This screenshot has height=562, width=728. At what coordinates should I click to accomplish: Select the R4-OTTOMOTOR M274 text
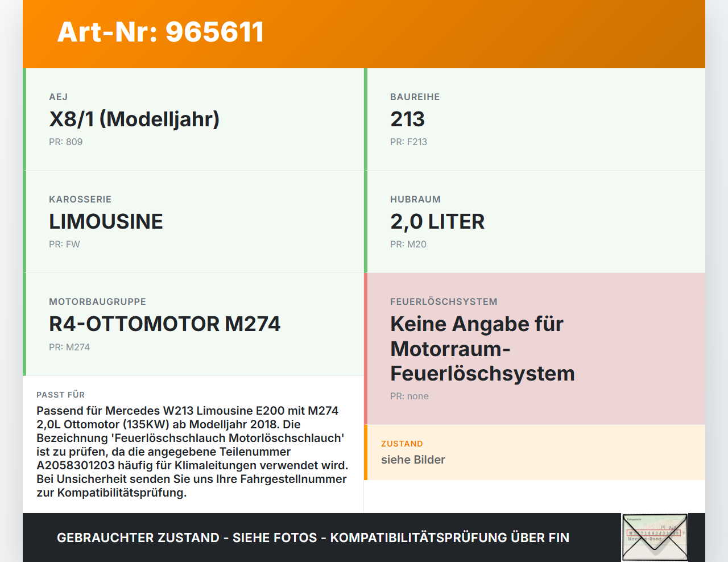coord(164,324)
